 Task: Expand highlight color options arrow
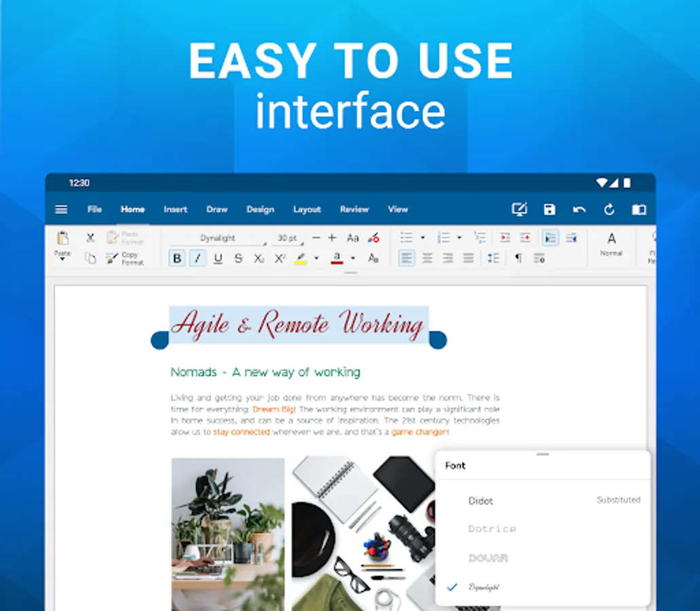[316, 258]
